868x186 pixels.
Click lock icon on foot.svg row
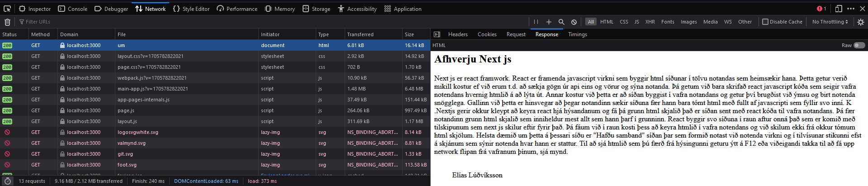click(62, 165)
